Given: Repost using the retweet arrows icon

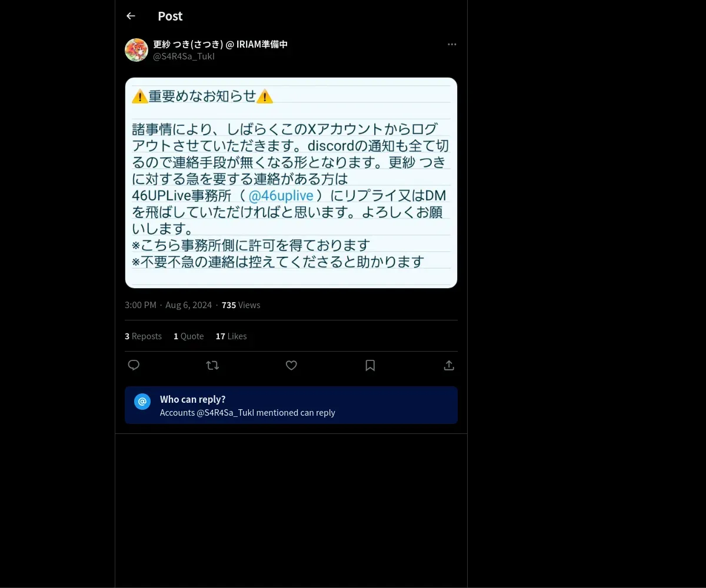Looking at the screenshot, I should pyautogui.click(x=212, y=365).
